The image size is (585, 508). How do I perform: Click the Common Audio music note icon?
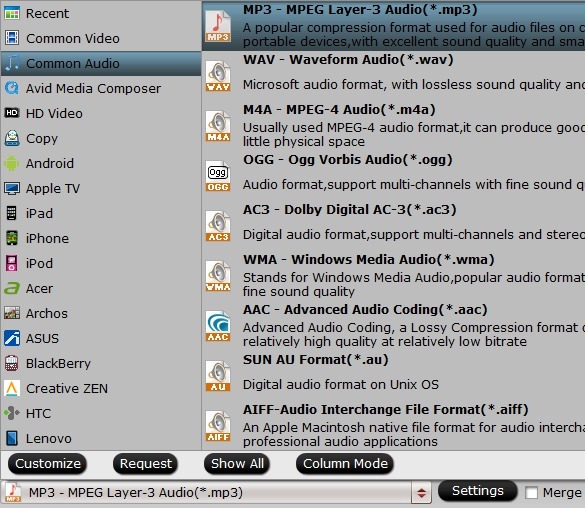12,63
